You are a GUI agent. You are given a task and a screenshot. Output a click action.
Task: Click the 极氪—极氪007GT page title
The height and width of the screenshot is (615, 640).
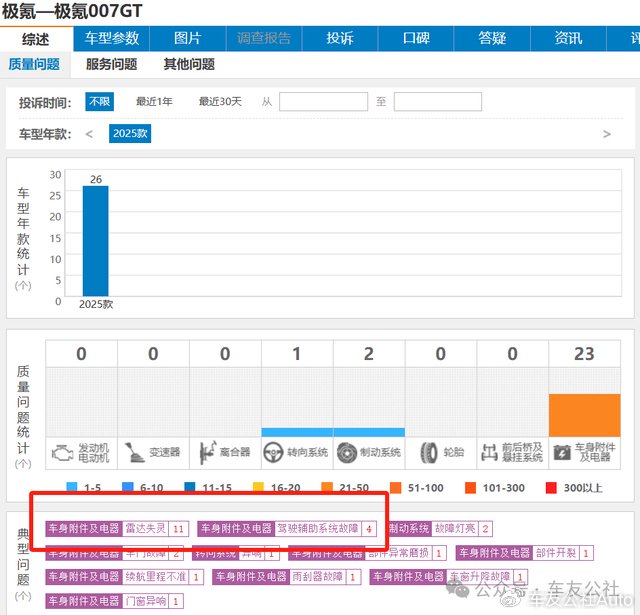tap(72, 11)
